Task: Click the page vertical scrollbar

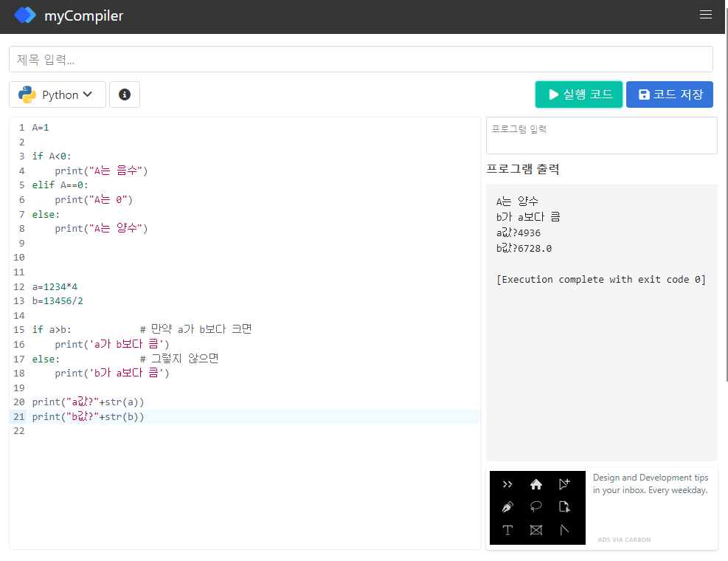Action: click(726, 195)
